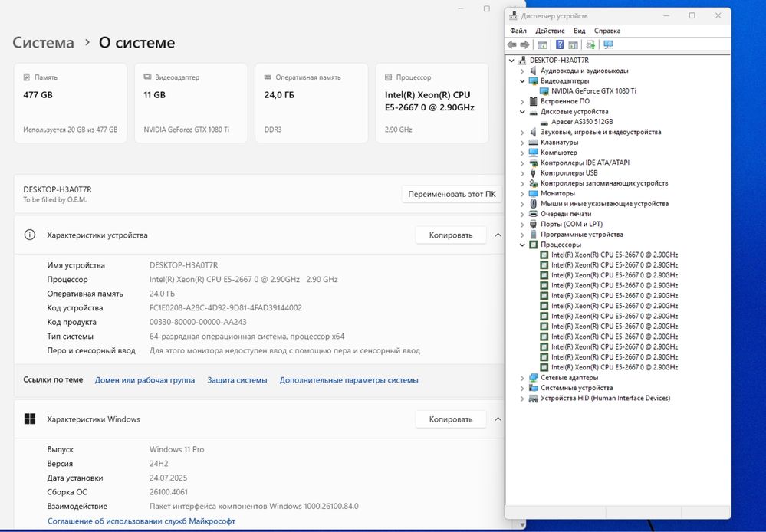The width and height of the screenshot is (766, 532).
Task: Expand the Сетевые адаптеры tree node
Action: tap(522, 378)
